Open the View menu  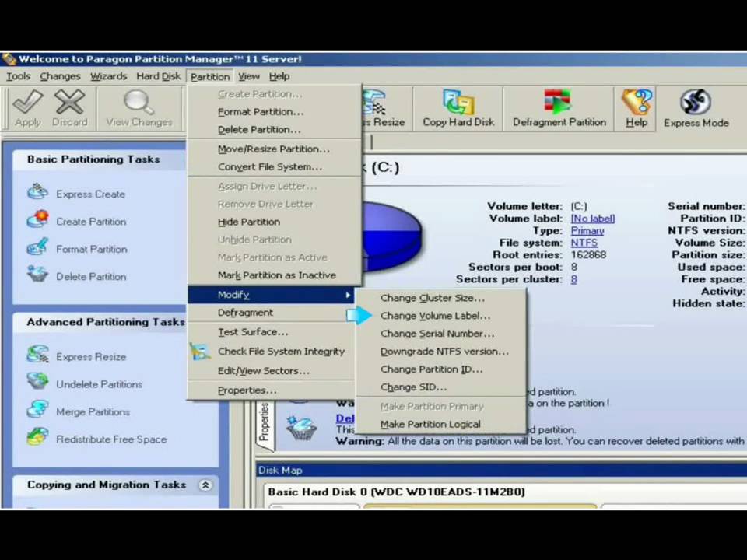(249, 76)
